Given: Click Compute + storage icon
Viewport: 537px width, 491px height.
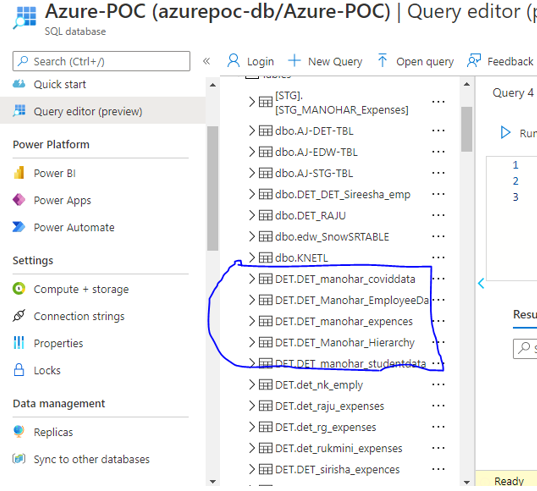Looking at the screenshot, I should [19, 289].
